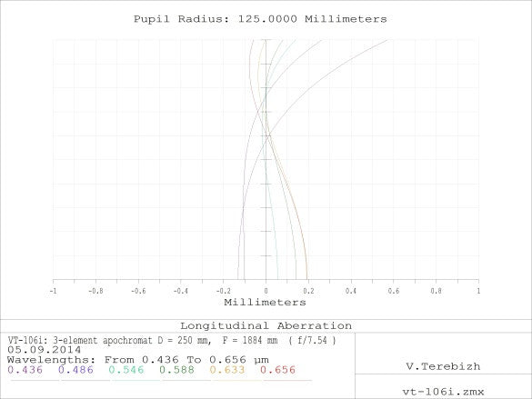Click the -0.4 axis tick label
This screenshot has height=399, width=532.
pyautogui.click(x=180, y=291)
